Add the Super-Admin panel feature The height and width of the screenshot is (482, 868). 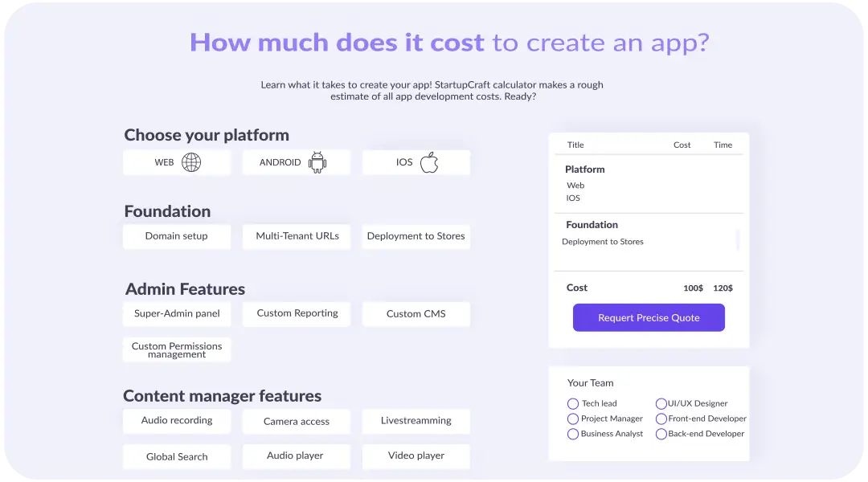(177, 314)
